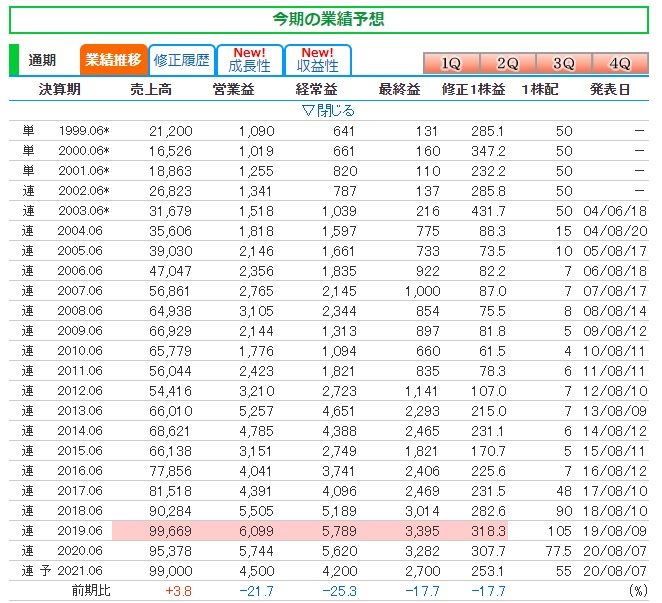
Task: Click the 発表日 column header
Action: point(610,89)
